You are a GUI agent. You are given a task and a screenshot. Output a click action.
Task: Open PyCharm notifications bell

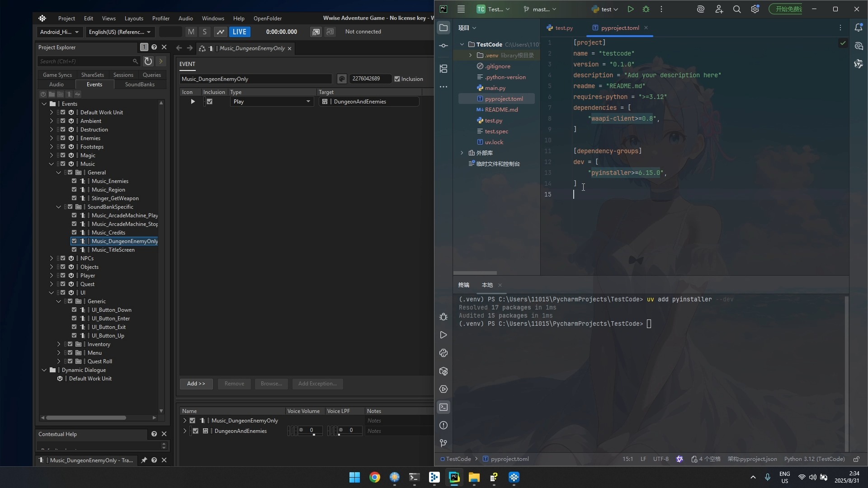tap(859, 28)
